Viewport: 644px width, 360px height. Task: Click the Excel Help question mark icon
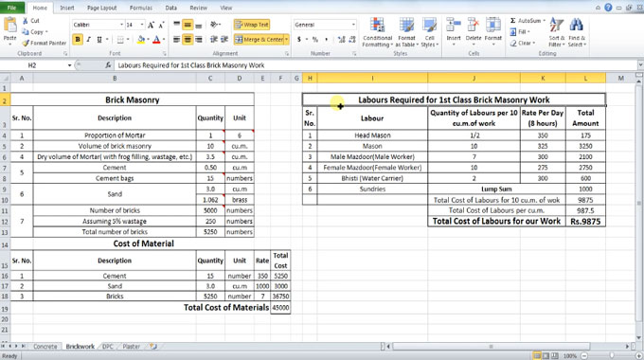pos(608,8)
